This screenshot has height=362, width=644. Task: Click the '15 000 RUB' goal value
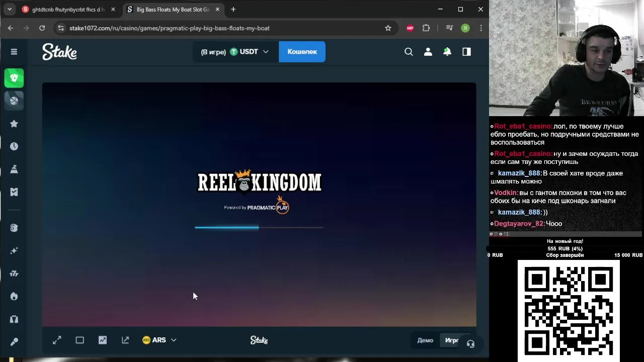coord(628,255)
